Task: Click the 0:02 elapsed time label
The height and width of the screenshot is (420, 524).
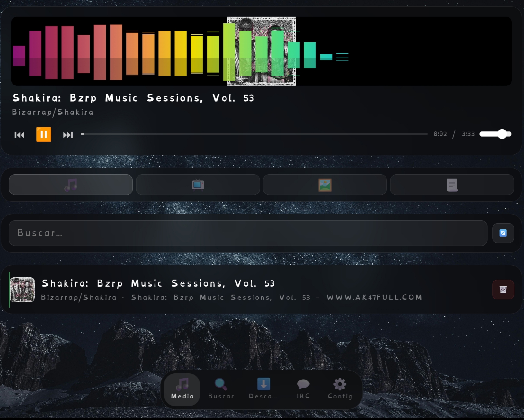Action: click(440, 134)
